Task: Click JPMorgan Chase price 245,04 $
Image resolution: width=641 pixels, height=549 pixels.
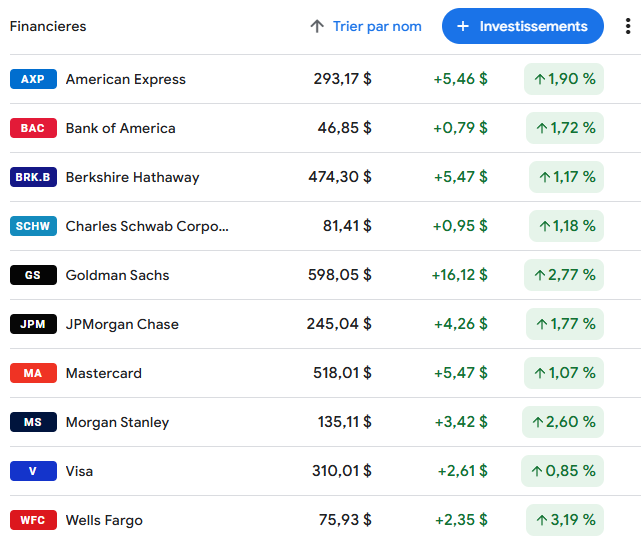Action: pyautogui.click(x=339, y=324)
